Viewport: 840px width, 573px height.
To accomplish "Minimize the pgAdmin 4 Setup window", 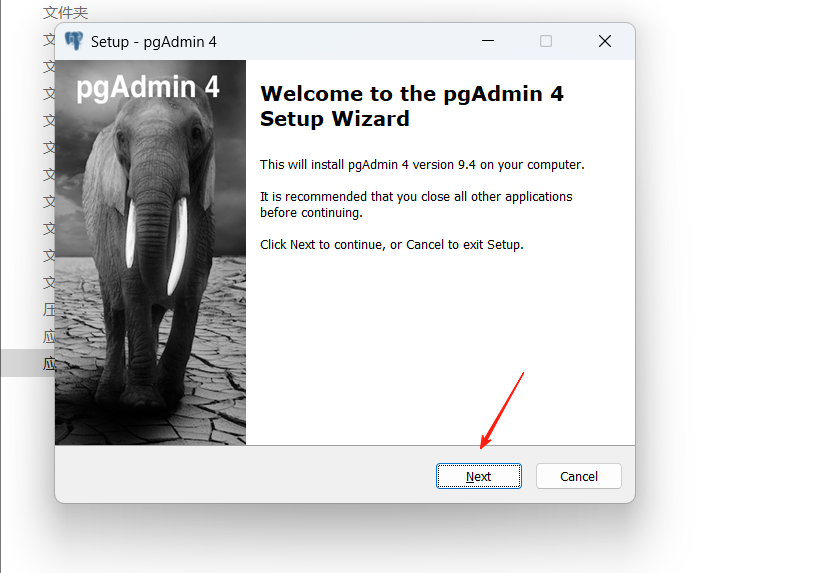I will pos(488,41).
